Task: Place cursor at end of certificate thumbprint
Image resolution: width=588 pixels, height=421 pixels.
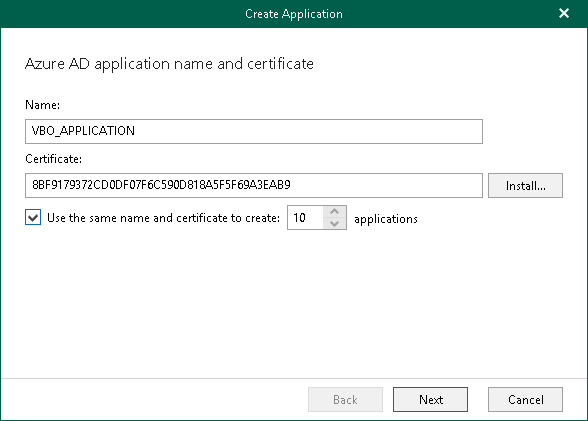Action: [x=292, y=185]
